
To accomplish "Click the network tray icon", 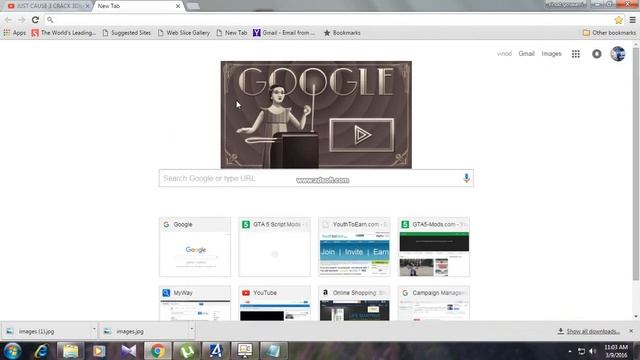I will click(x=581, y=351).
